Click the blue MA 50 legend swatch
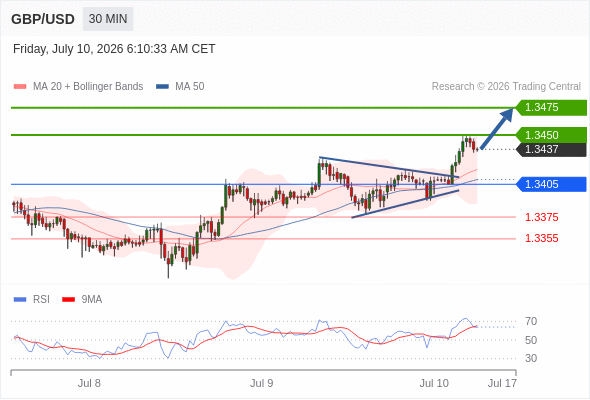590x400 pixels. click(162, 87)
